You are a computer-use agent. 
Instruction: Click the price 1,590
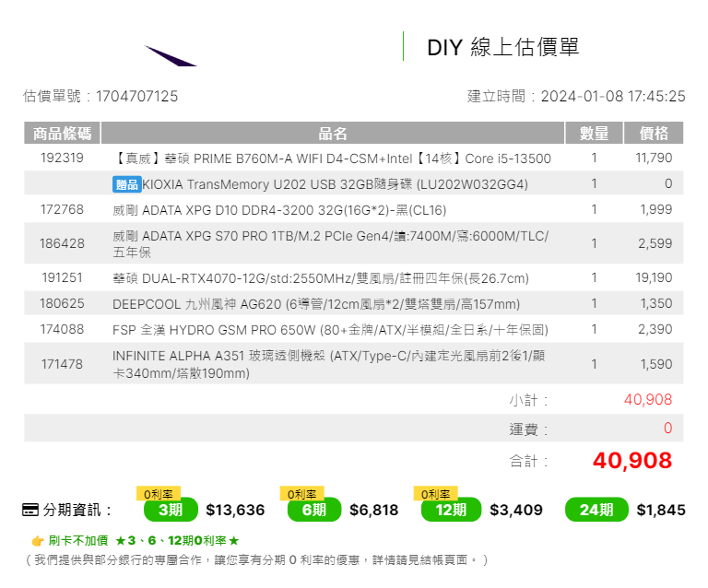coord(656,364)
